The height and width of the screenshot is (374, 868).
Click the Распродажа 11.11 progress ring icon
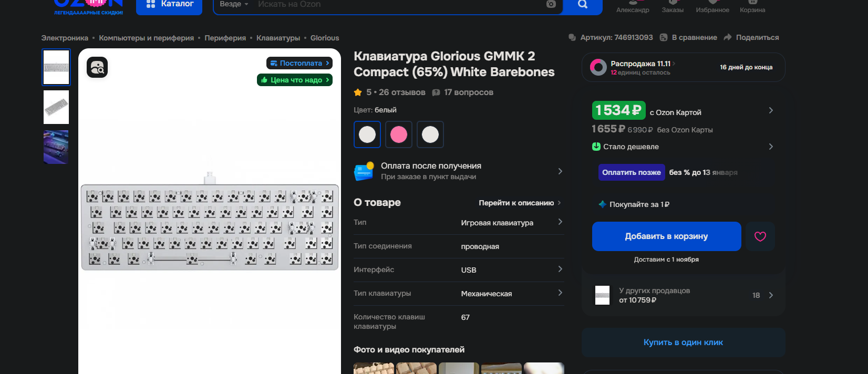(x=598, y=67)
